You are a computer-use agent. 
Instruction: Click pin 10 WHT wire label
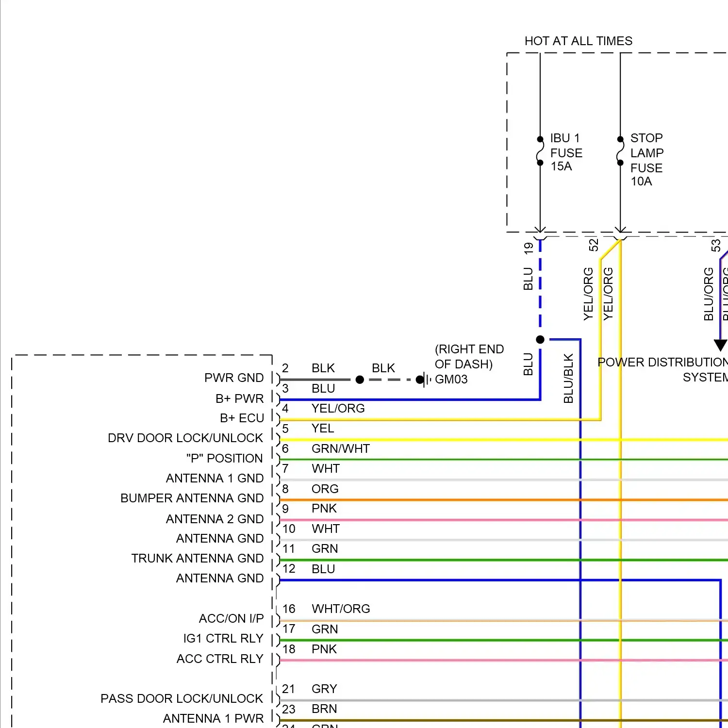(x=326, y=529)
